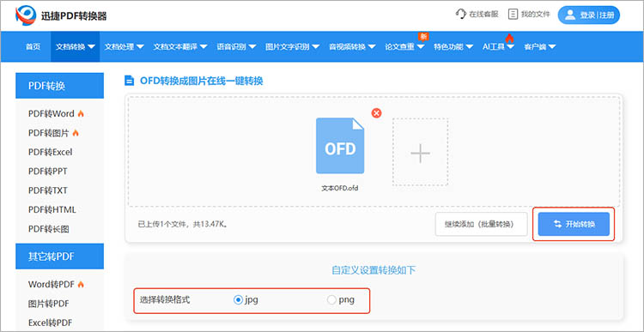This screenshot has width=644, height=332.
Task: Click the flame icon beside PDF转图片
Action: (76, 133)
